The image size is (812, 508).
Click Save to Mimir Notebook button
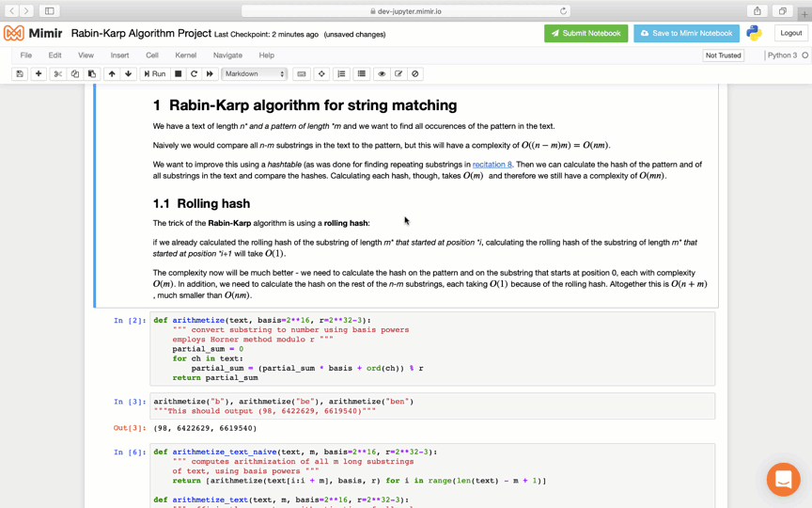click(x=686, y=33)
